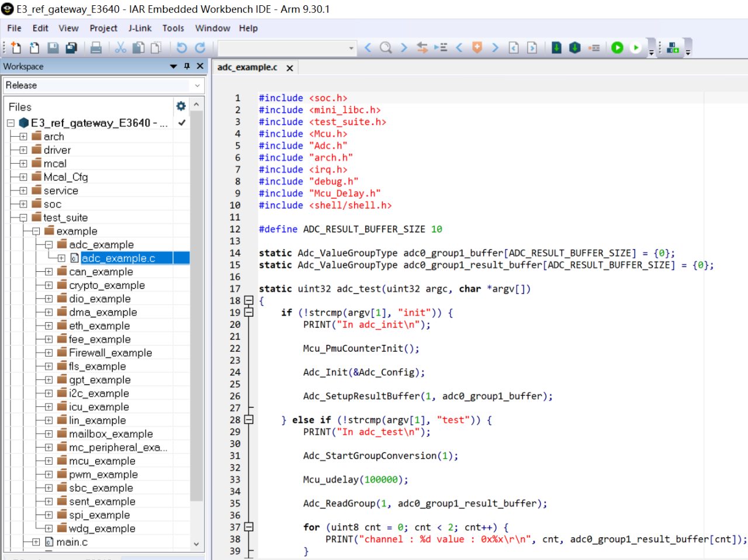Image resolution: width=748 pixels, height=560 pixels.
Task: Click the Replace icon with orange arrows
Action: 423,48
